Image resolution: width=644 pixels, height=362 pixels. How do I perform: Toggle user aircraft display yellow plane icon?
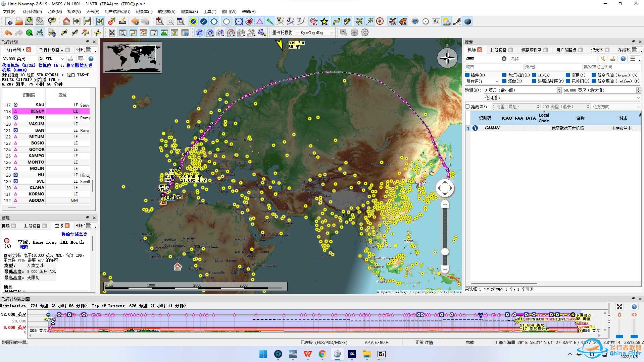[x=359, y=21]
